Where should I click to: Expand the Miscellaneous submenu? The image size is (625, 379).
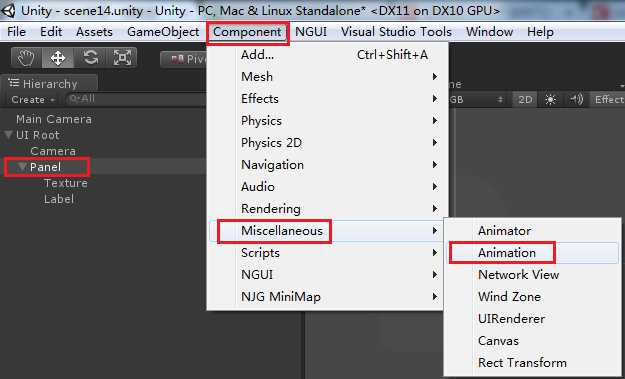[326, 231]
